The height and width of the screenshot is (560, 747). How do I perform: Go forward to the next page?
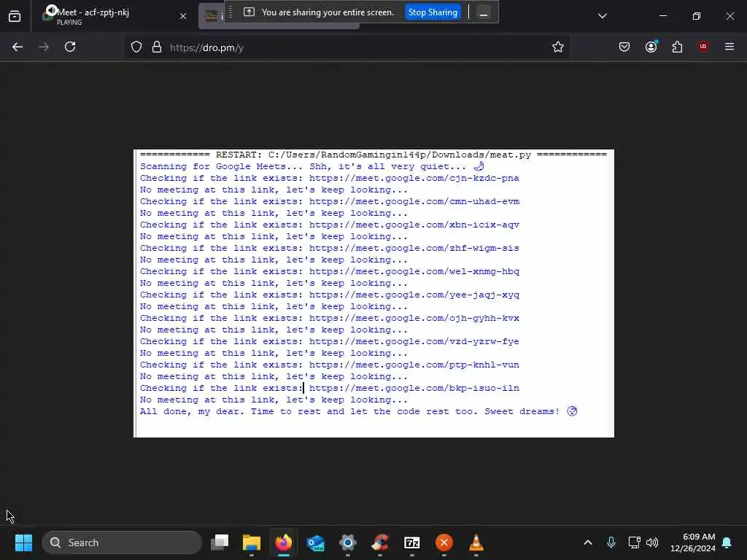pyautogui.click(x=43, y=47)
